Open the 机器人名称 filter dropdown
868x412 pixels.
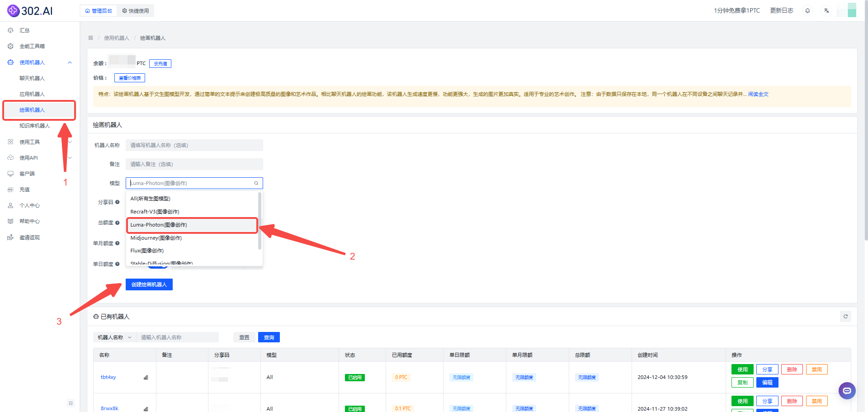click(x=114, y=337)
